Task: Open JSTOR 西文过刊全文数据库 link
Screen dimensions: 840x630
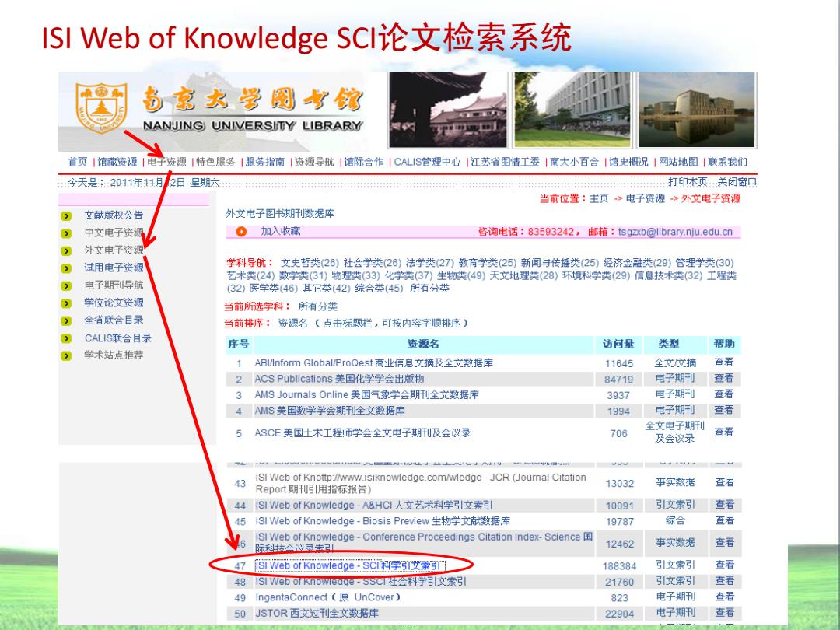Action: 317,614
